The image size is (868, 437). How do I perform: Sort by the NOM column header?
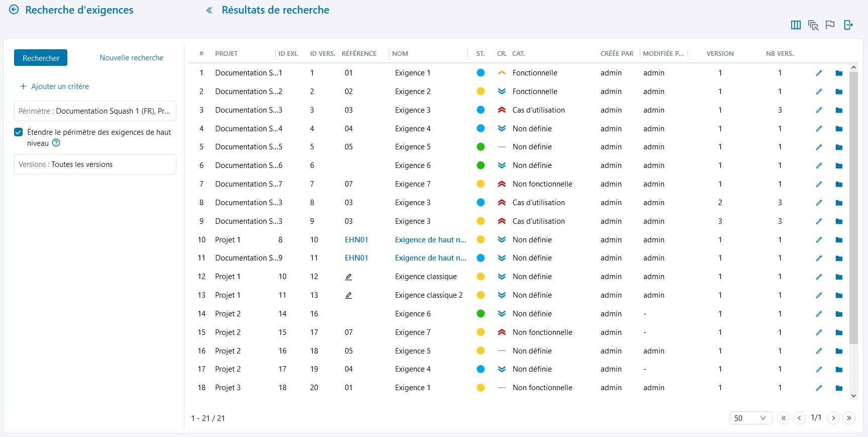click(400, 53)
